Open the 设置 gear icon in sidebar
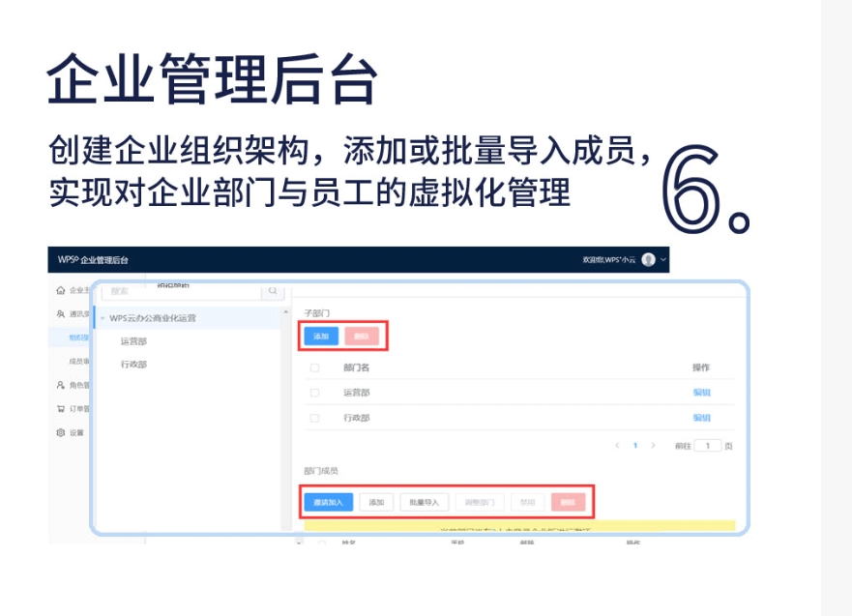 pos(61,432)
